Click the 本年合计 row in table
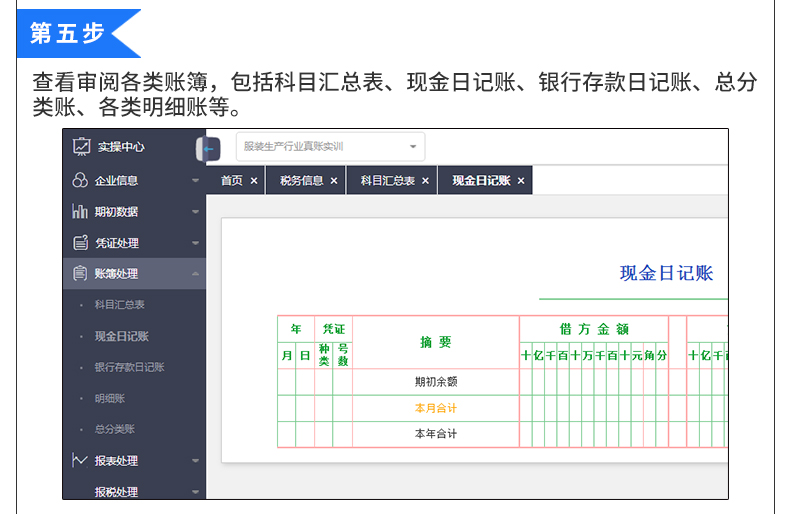This screenshot has height=514, width=790. (x=436, y=434)
